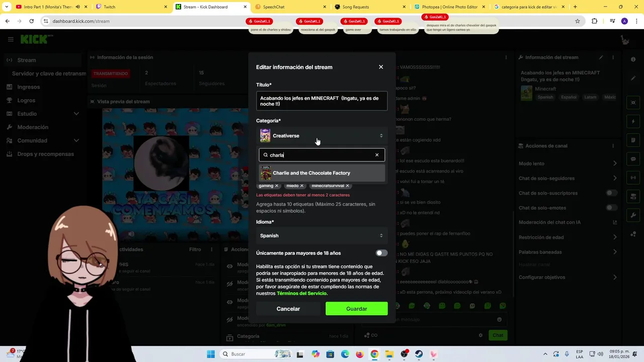
Task: Switch to the Photopea browser tab
Action: [449, 7]
